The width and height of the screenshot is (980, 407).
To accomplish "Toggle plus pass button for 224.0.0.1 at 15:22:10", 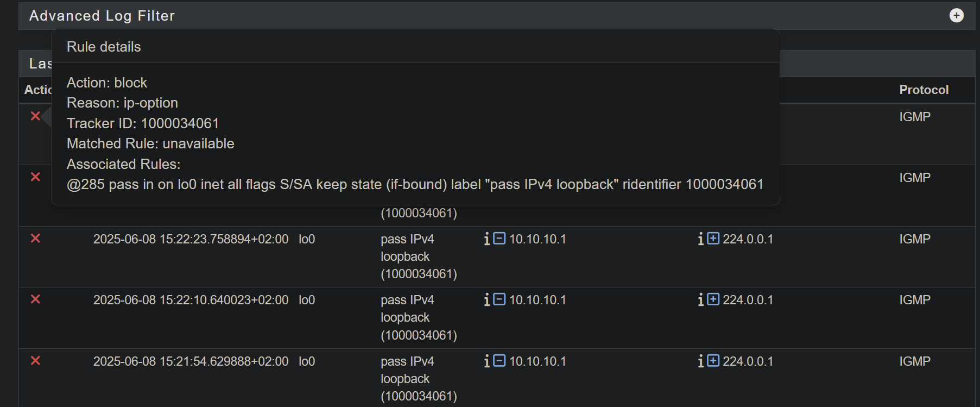I will click(713, 299).
